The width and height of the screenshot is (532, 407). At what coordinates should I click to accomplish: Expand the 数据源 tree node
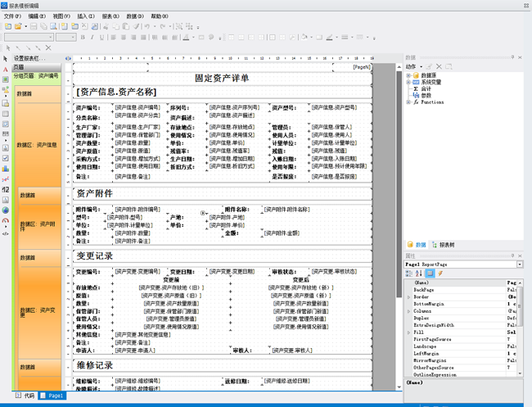pos(408,75)
